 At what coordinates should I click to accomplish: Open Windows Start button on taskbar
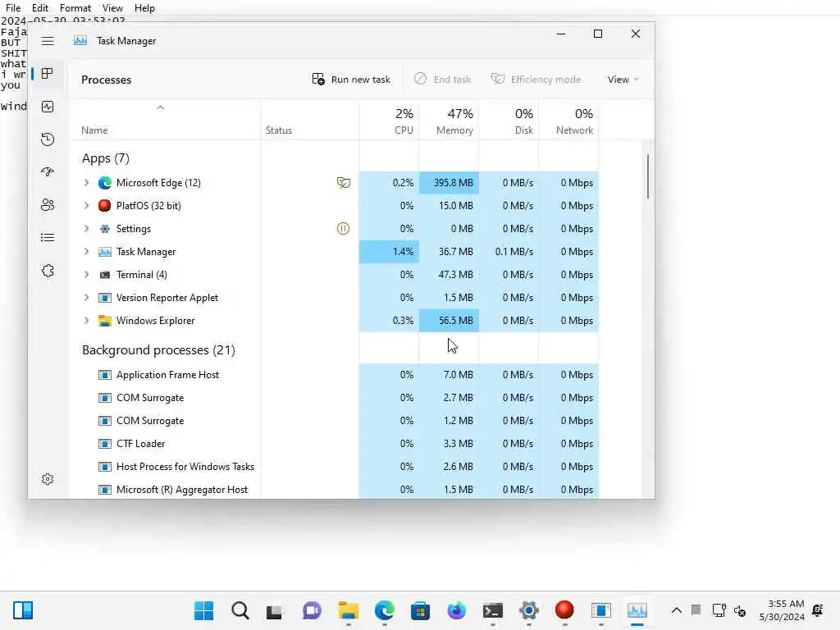pos(203,610)
